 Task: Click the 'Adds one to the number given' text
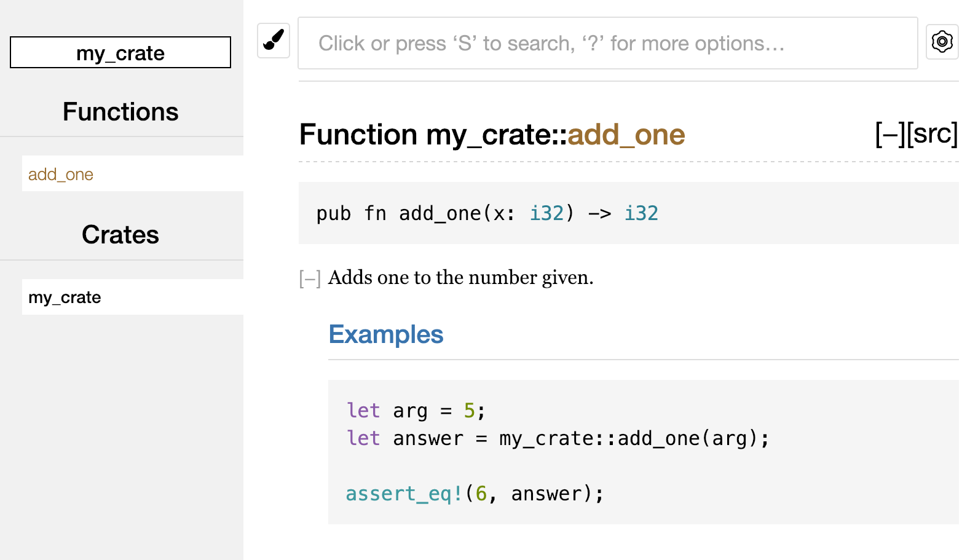pos(460,278)
